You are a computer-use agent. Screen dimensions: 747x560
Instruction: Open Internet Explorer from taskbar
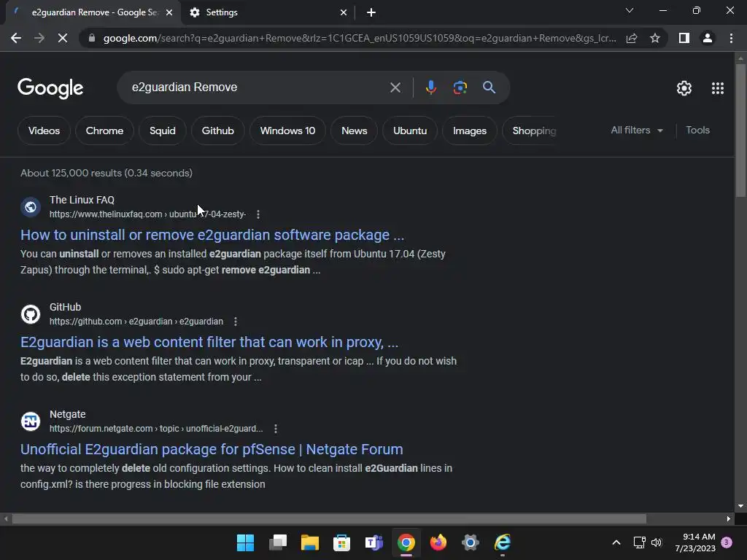pyautogui.click(x=503, y=542)
